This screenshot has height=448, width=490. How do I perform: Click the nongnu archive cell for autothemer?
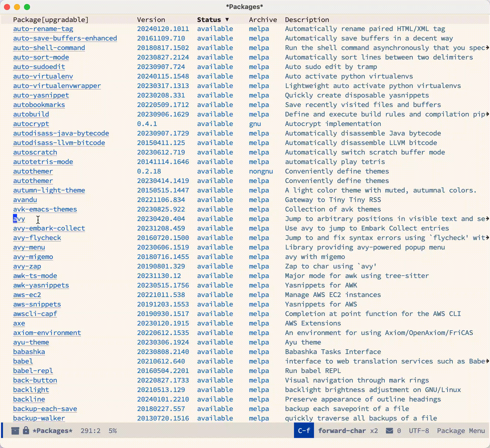(x=261, y=171)
